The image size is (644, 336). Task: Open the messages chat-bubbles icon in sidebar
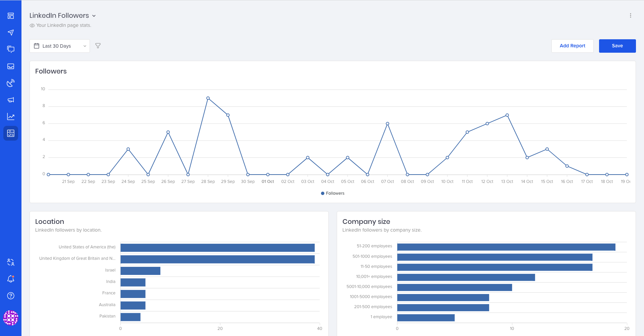11,49
